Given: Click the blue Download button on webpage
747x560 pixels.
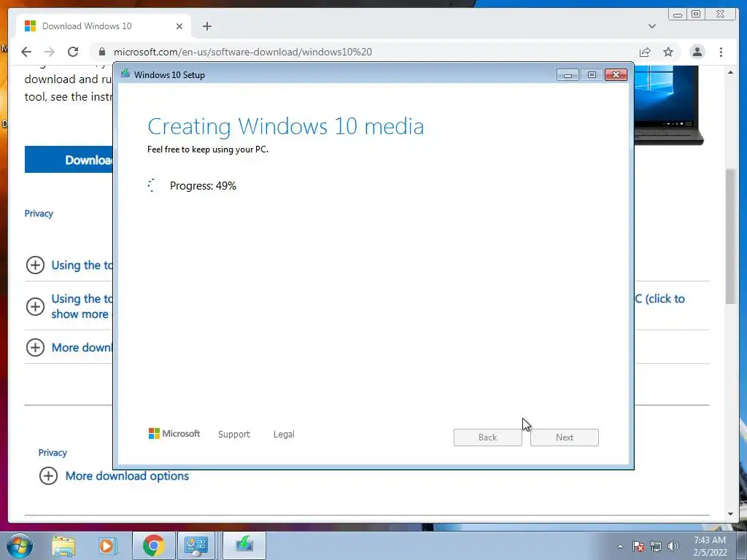Looking at the screenshot, I should (69, 160).
